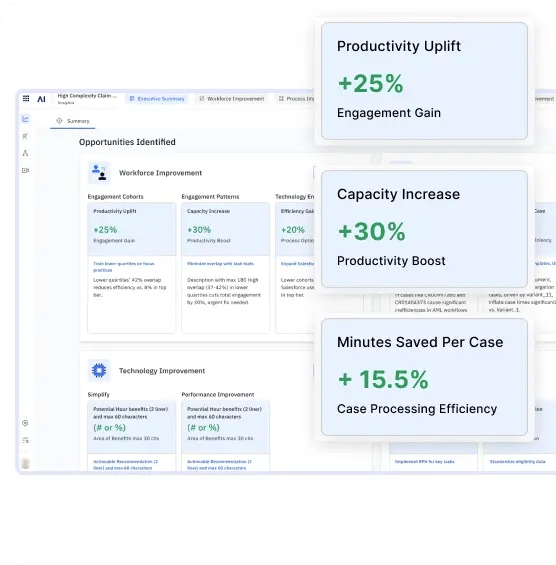The height and width of the screenshot is (565, 556).
Task: Click the Minutes Saved Per Case callout
Action: click(x=424, y=377)
